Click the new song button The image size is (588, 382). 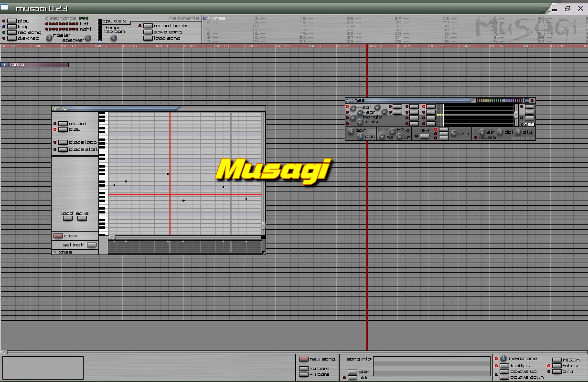[304, 359]
